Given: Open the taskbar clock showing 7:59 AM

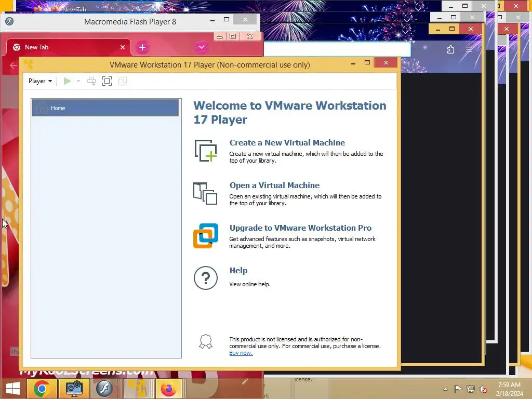Looking at the screenshot, I should coord(509,389).
